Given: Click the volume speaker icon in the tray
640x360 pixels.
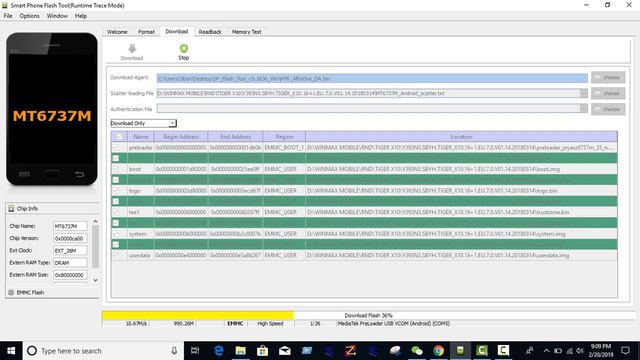Looking at the screenshot, I should tap(580, 351).
